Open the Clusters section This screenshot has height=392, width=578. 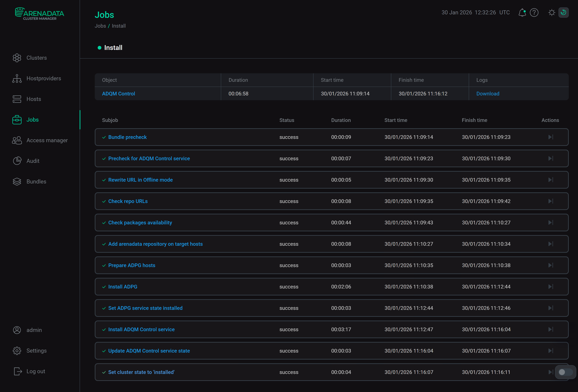(x=36, y=58)
